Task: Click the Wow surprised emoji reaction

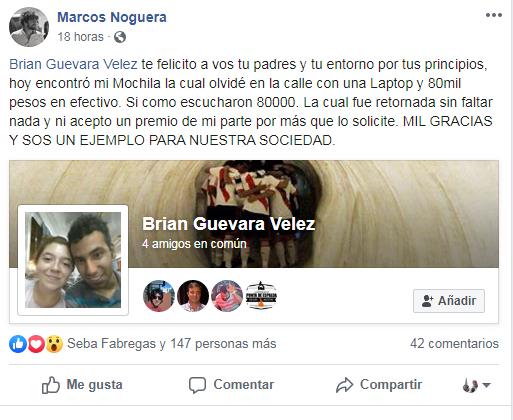Action: [54, 344]
